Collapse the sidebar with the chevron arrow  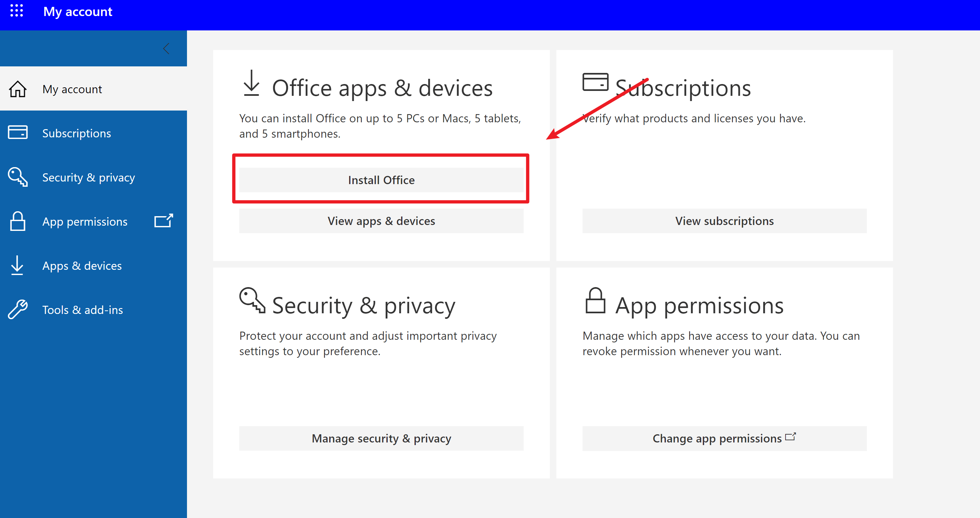[166, 48]
